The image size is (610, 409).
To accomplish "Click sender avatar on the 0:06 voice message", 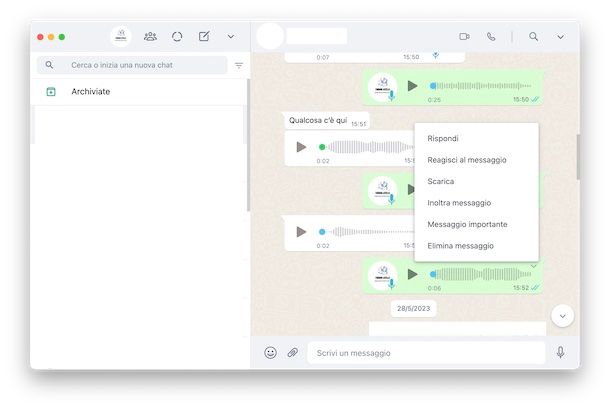I will tap(383, 276).
